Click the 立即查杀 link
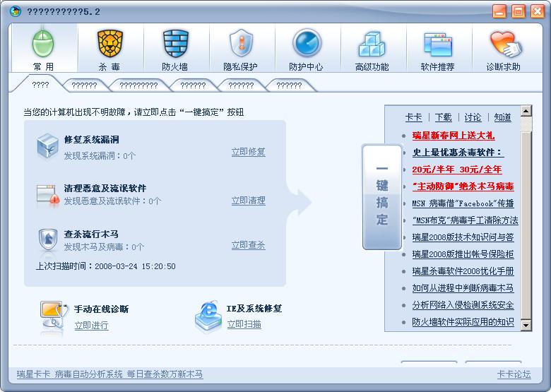This screenshot has height=392, width=551. click(x=249, y=245)
